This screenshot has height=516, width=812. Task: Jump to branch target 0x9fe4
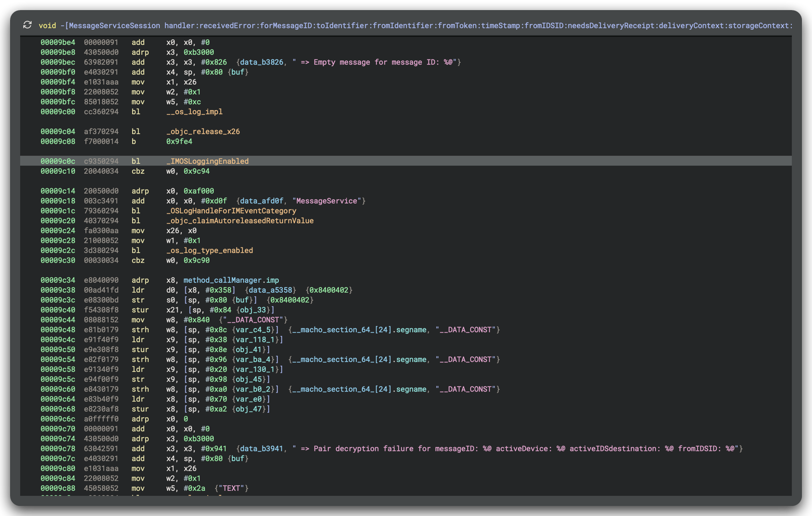[x=179, y=142]
